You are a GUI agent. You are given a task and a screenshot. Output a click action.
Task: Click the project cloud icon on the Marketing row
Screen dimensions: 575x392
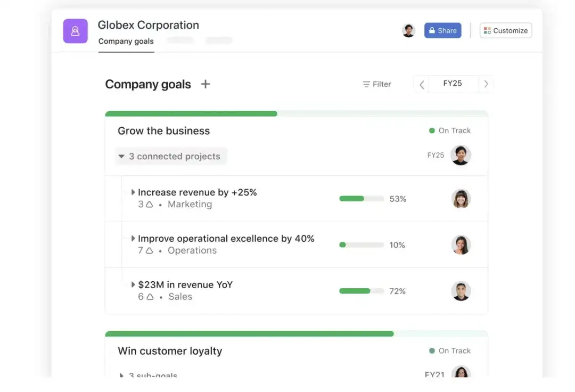point(150,205)
